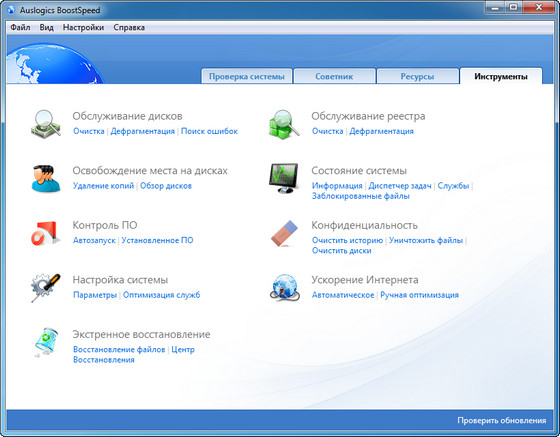Click the privacy eraser icon
The height and width of the screenshot is (437, 560).
284,233
